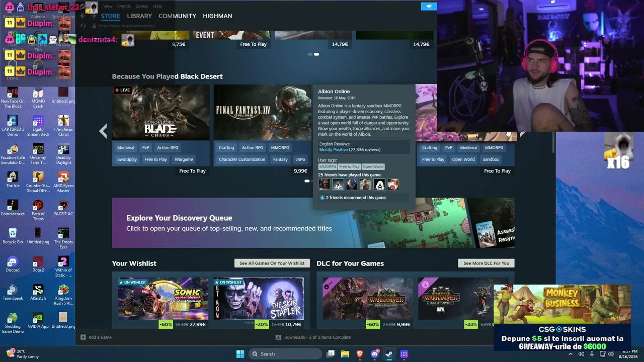
Task: Open the taskbar clock and date
Action: coord(629,354)
